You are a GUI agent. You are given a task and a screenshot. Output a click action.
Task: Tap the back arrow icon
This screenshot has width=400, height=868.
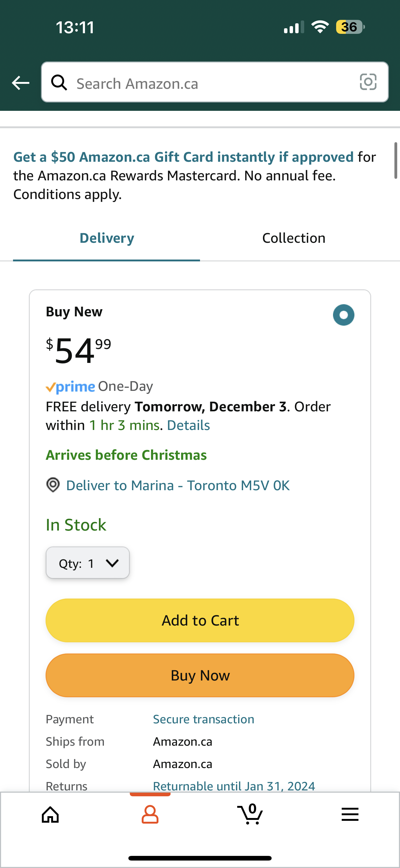click(x=20, y=83)
